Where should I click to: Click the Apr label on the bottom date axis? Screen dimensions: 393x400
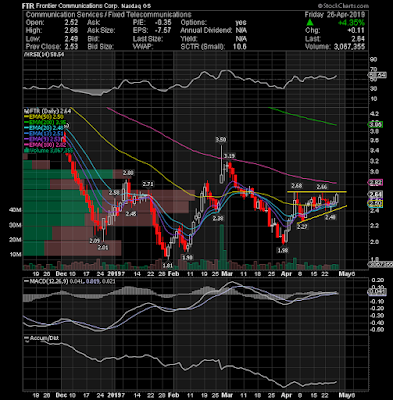[287, 396]
